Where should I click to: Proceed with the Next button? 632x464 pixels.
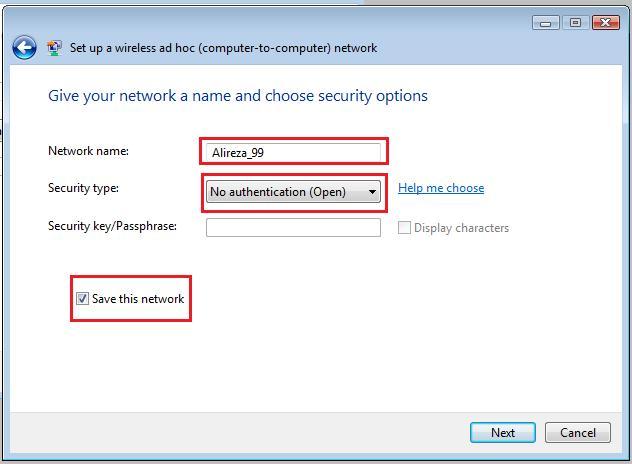[x=503, y=433]
